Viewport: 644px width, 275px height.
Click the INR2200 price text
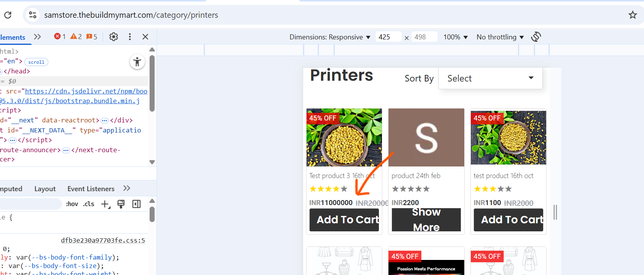point(405,203)
